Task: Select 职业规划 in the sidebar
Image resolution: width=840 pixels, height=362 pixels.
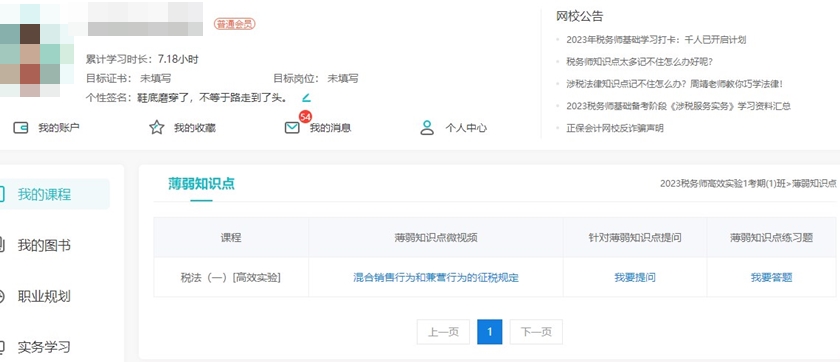Action: pos(44,296)
